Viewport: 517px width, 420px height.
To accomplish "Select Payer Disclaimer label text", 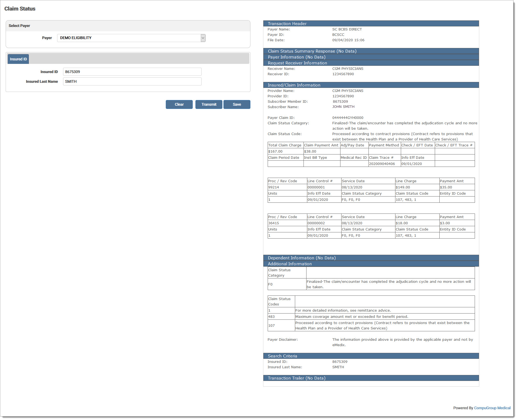I will [x=282, y=339].
